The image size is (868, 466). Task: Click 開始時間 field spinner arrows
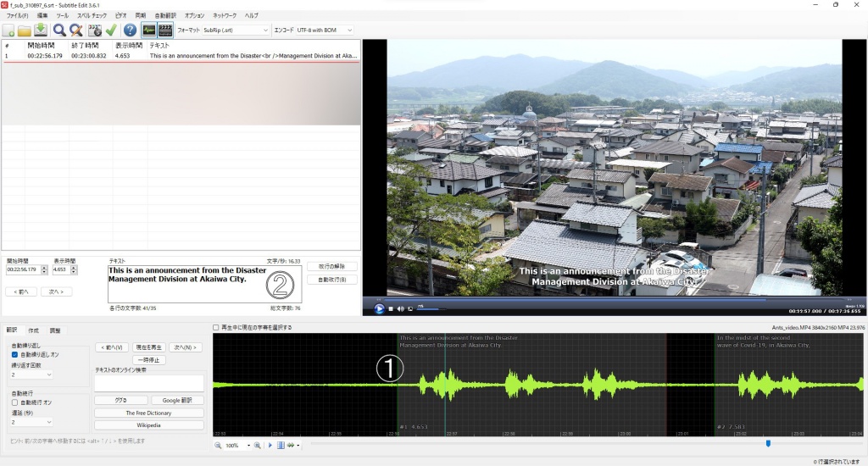pyautogui.click(x=44, y=270)
